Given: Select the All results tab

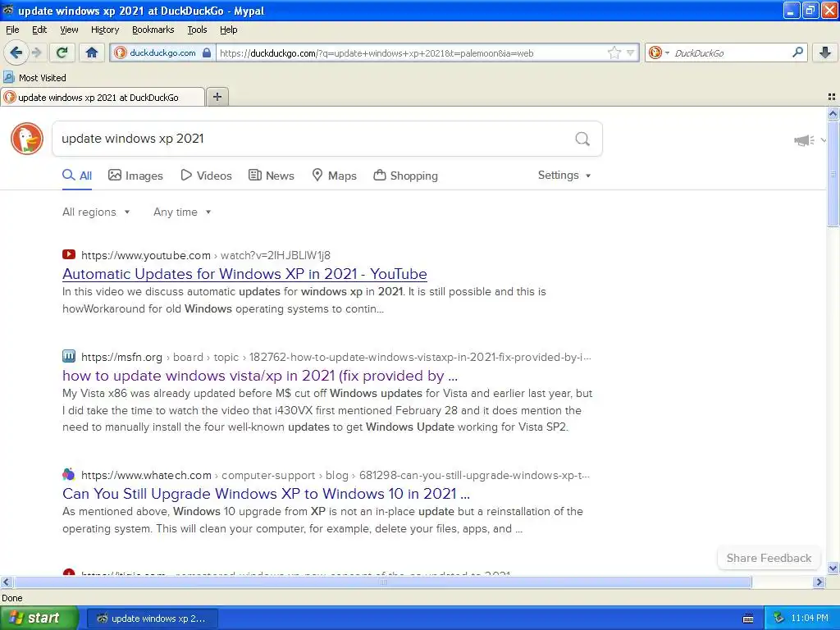Looking at the screenshot, I should [77, 176].
